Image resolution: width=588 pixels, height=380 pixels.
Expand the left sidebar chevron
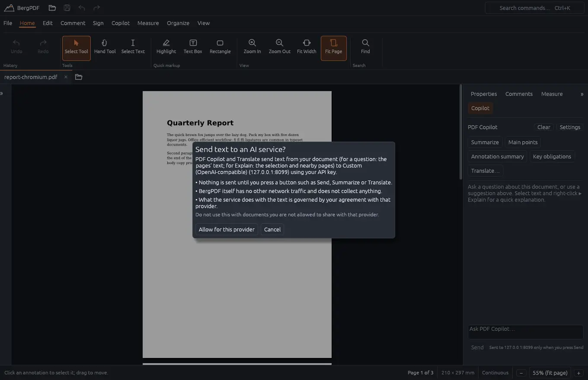2,93
